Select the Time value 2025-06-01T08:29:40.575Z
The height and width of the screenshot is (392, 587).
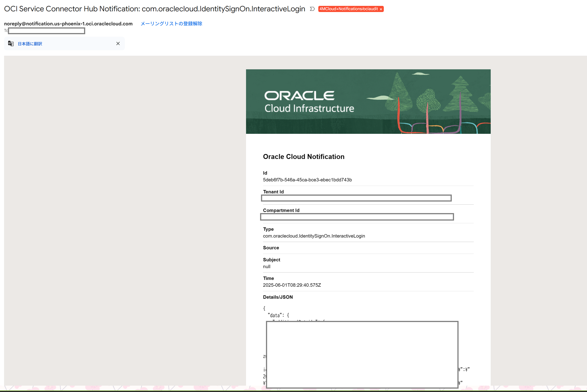pyautogui.click(x=292, y=285)
